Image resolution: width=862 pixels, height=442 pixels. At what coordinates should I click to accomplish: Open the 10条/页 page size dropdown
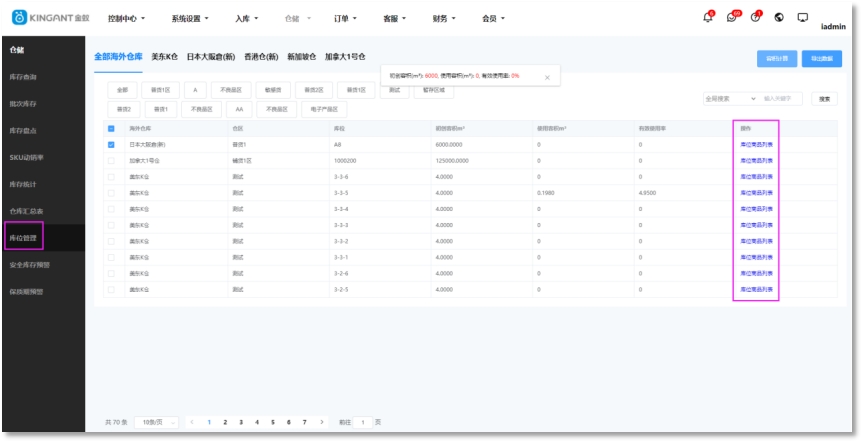156,422
